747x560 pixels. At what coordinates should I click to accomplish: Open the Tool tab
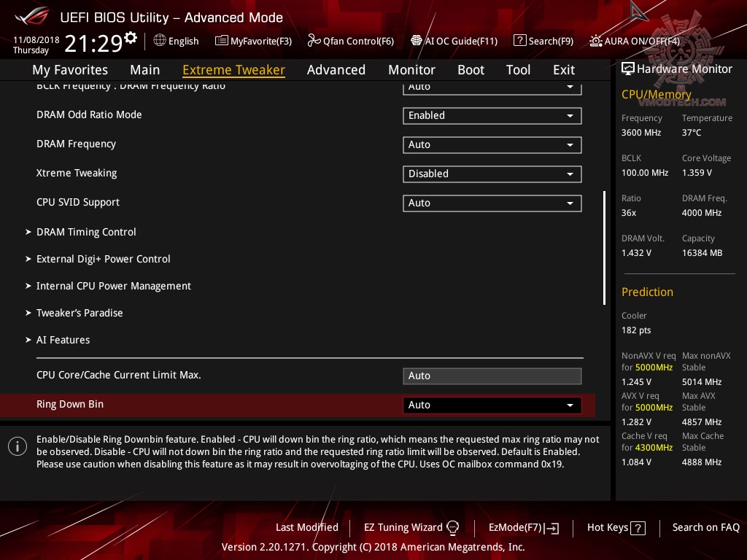[518, 69]
